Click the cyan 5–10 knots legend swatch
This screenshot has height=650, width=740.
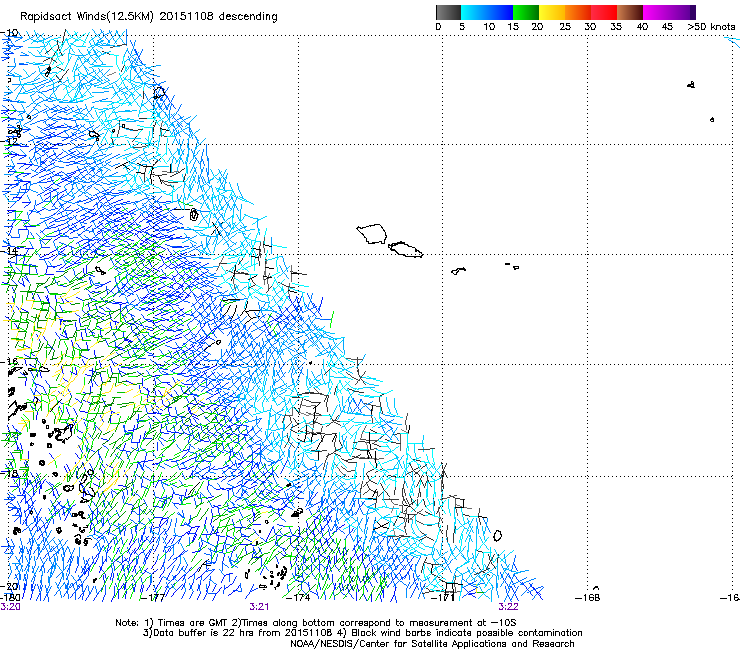click(474, 12)
